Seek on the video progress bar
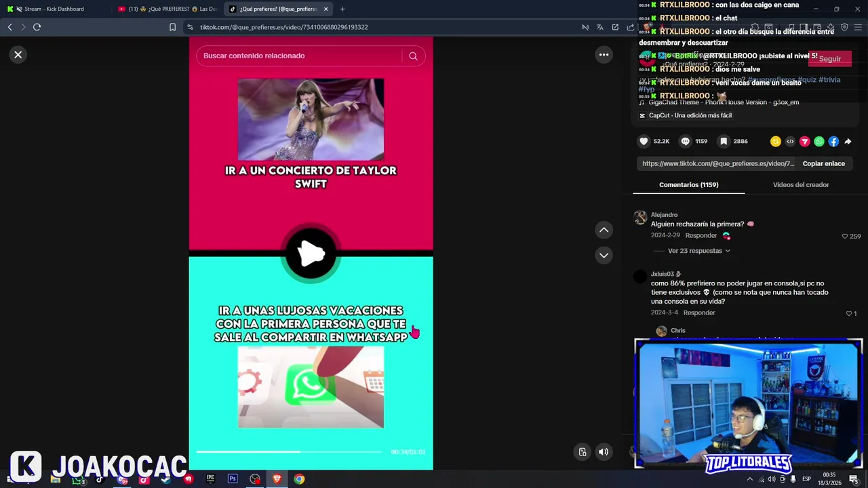868x488 pixels. [289, 451]
